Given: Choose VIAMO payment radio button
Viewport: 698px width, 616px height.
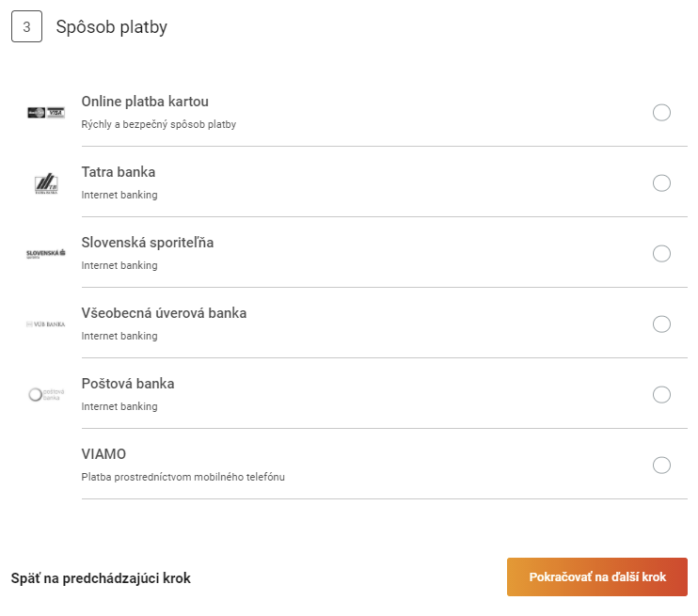Looking at the screenshot, I should [x=661, y=466].
